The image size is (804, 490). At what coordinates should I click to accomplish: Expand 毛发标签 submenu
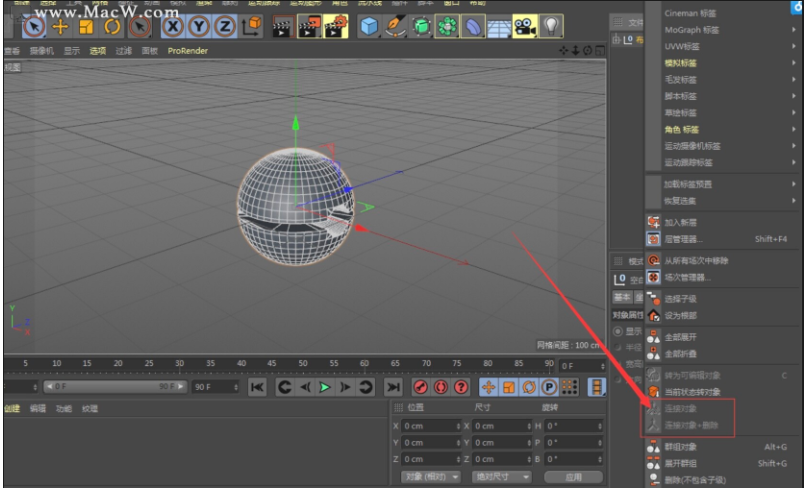pyautogui.click(x=721, y=79)
